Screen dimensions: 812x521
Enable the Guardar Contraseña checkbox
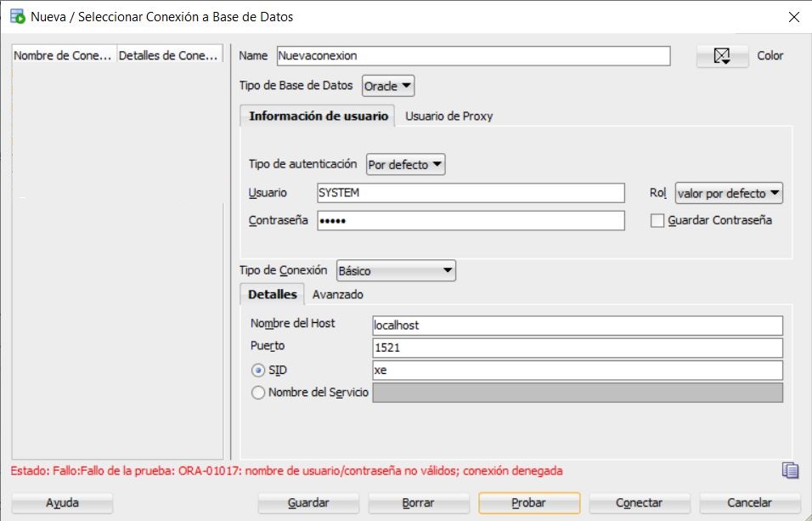pos(657,221)
